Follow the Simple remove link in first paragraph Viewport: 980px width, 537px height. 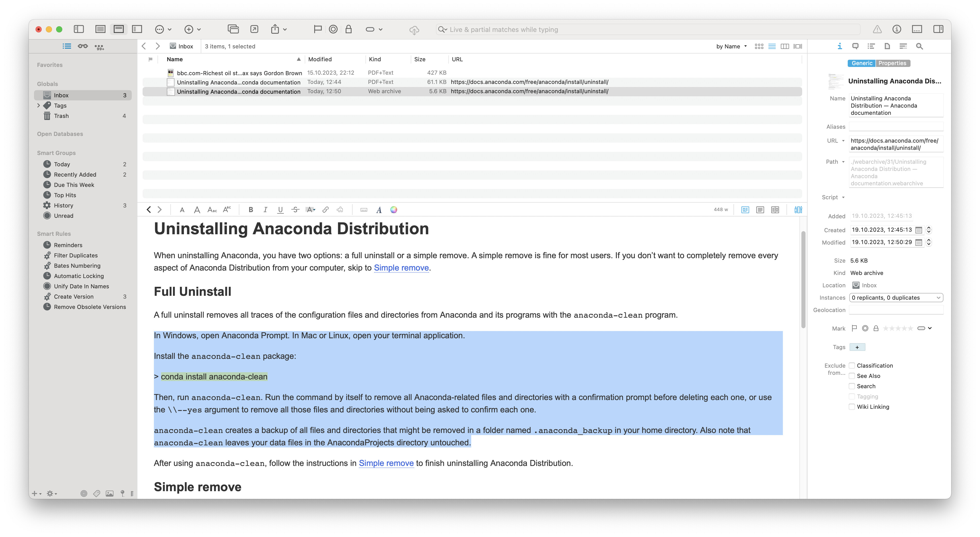click(401, 267)
